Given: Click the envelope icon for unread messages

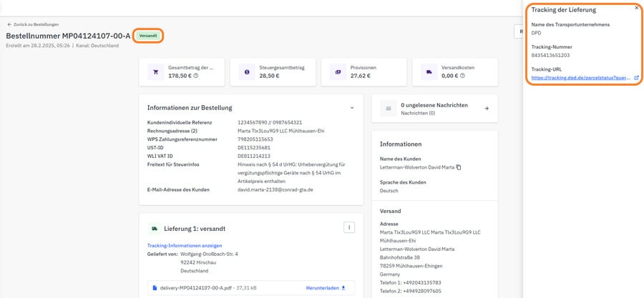Looking at the screenshot, I should (389, 109).
